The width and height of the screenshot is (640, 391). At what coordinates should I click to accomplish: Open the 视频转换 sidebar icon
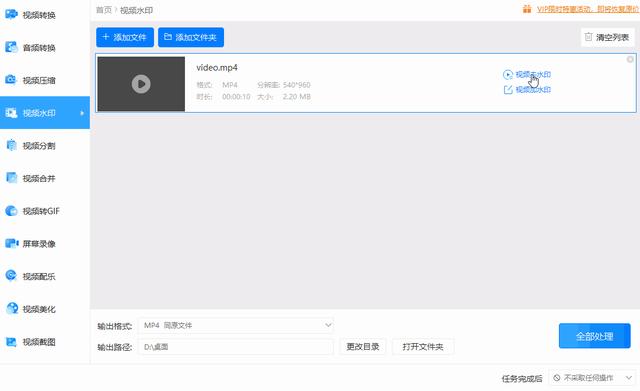coord(11,14)
